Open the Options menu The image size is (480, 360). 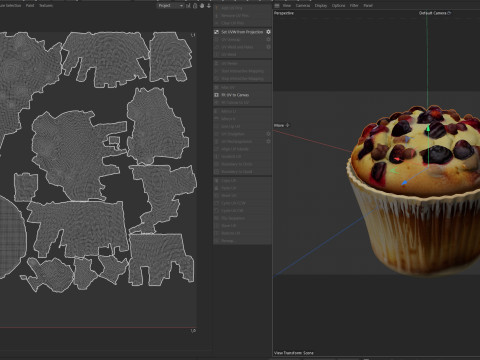338,6
